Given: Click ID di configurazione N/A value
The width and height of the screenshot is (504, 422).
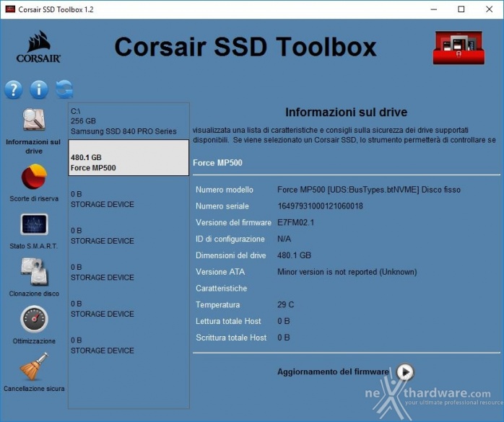Looking at the screenshot, I should [x=284, y=239].
